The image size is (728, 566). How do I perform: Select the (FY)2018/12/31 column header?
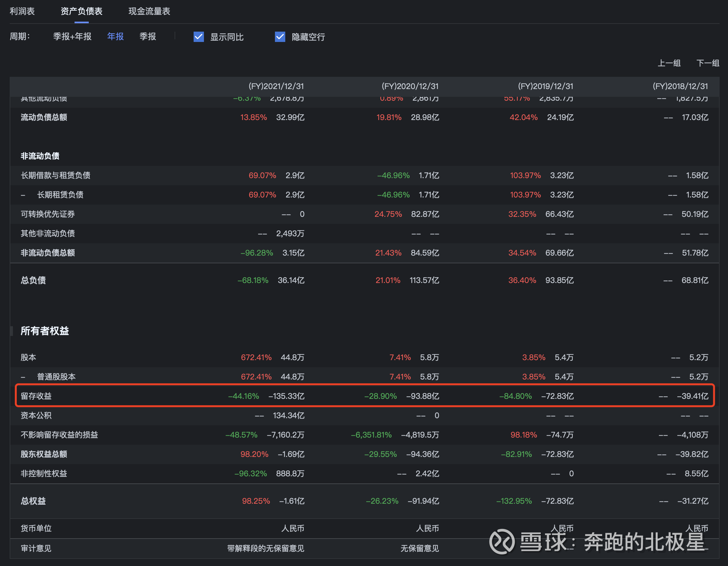pos(680,86)
